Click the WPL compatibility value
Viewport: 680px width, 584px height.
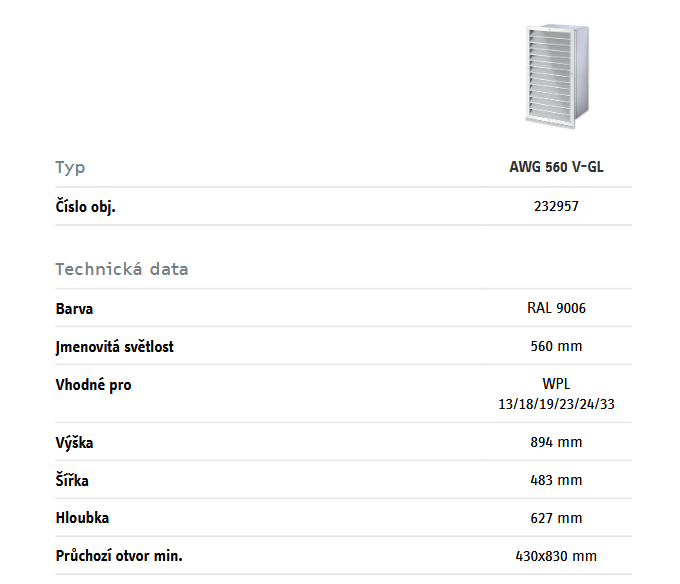click(x=556, y=384)
